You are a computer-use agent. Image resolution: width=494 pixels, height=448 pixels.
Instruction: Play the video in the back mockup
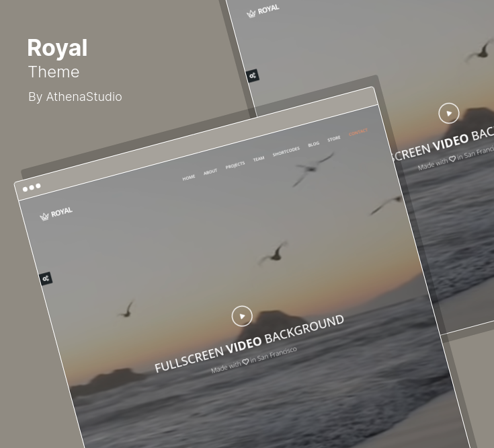click(449, 113)
